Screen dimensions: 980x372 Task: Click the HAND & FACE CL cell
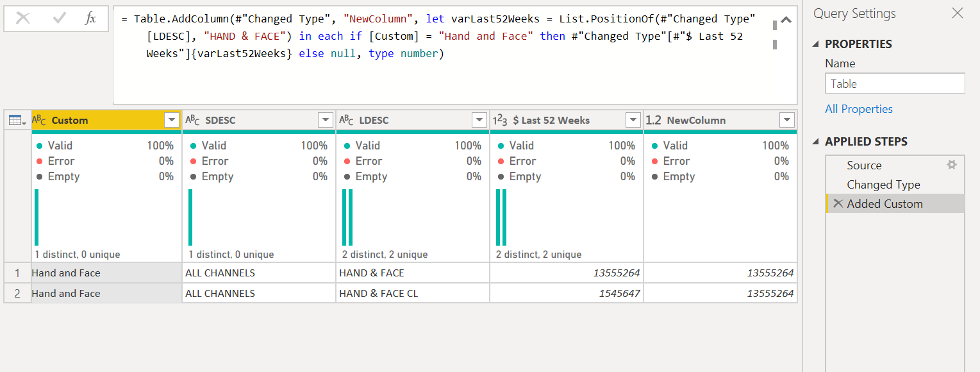[413, 293]
